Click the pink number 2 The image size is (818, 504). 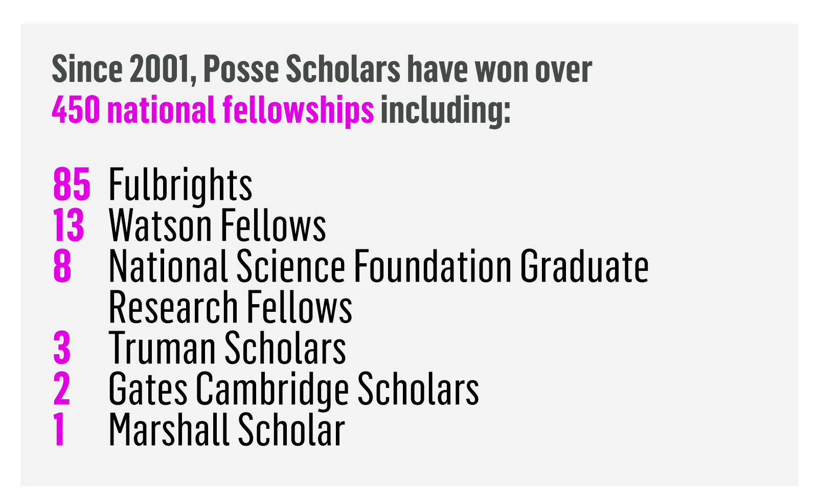(62, 389)
